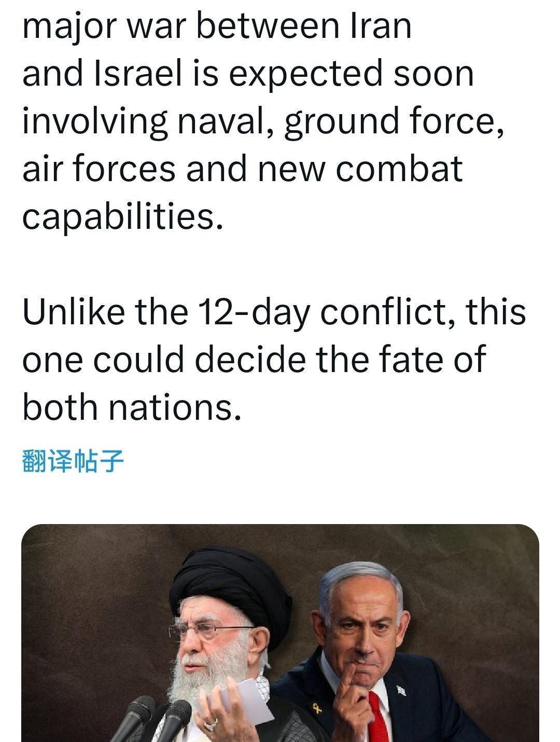Tap the 翻译帖子 translate post link

(73, 461)
